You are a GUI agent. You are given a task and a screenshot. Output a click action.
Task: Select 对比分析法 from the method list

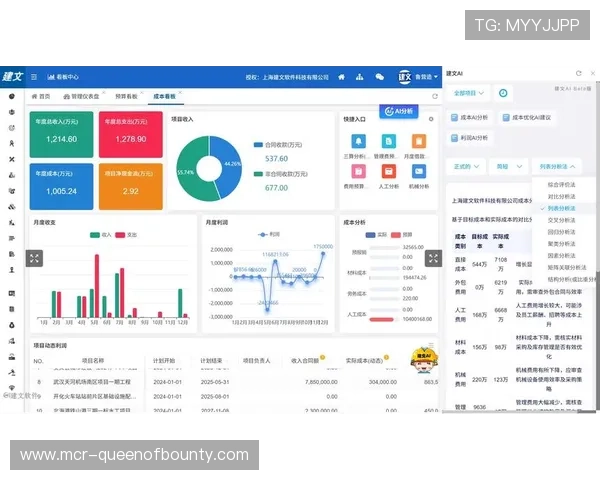[x=560, y=196]
